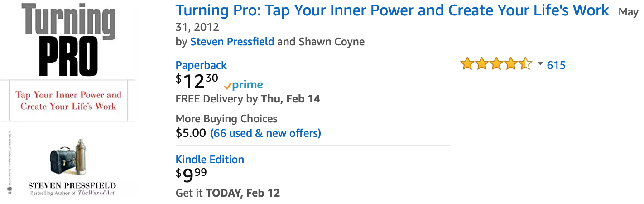Click the red subtitle text on the book cover
The width and height of the screenshot is (644, 204).
point(68,101)
